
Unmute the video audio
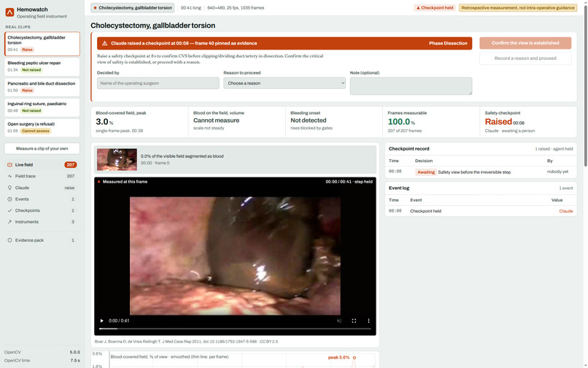(339, 321)
